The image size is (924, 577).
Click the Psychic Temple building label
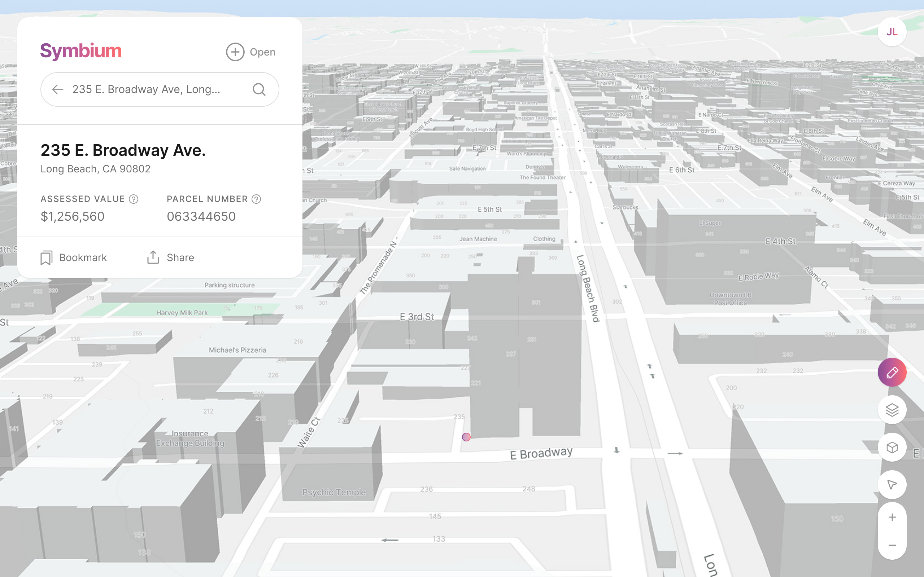coord(334,492)
